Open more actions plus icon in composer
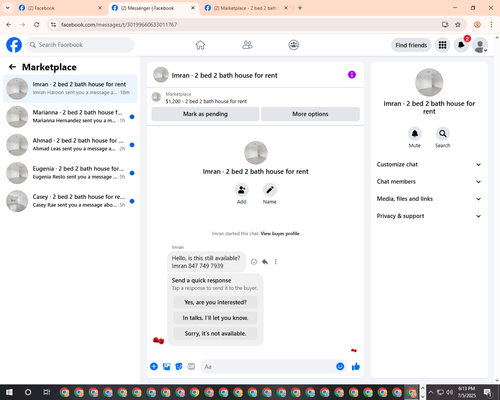This screenshot has width=500, height=400. click(154, 367)
